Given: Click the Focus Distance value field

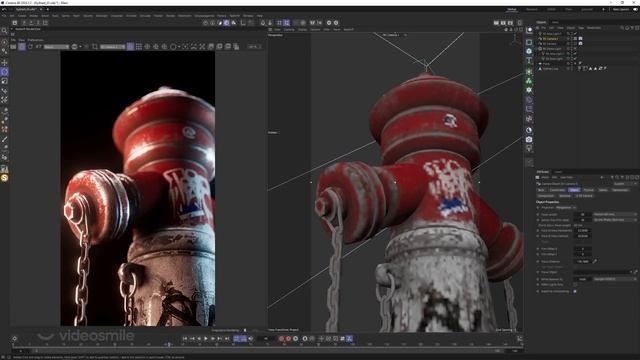Looking at the screenshot, I should point(582,261).
